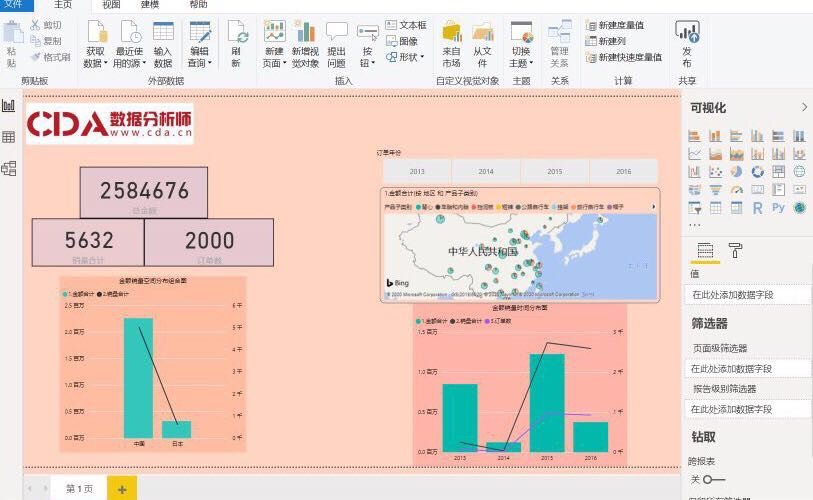Select the ArcGIS map visual
This screenshot has width=813, height=500.
(x=799, y=208)
